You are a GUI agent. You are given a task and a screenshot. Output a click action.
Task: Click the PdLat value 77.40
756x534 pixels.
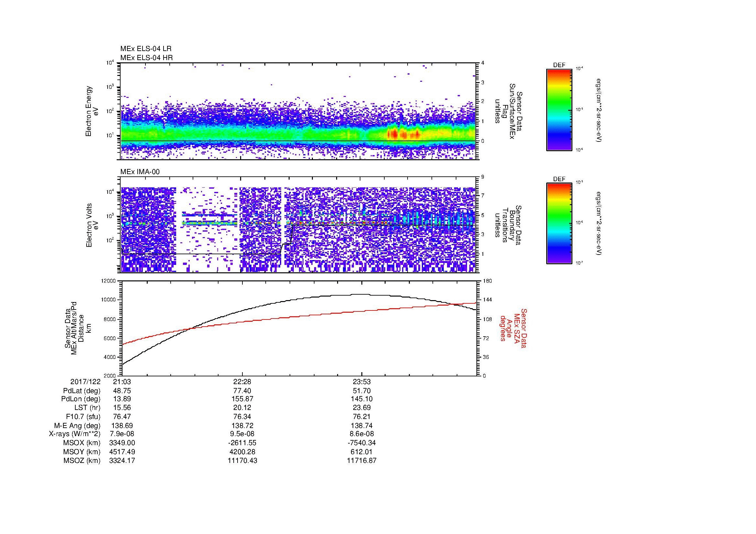point(242,391)
